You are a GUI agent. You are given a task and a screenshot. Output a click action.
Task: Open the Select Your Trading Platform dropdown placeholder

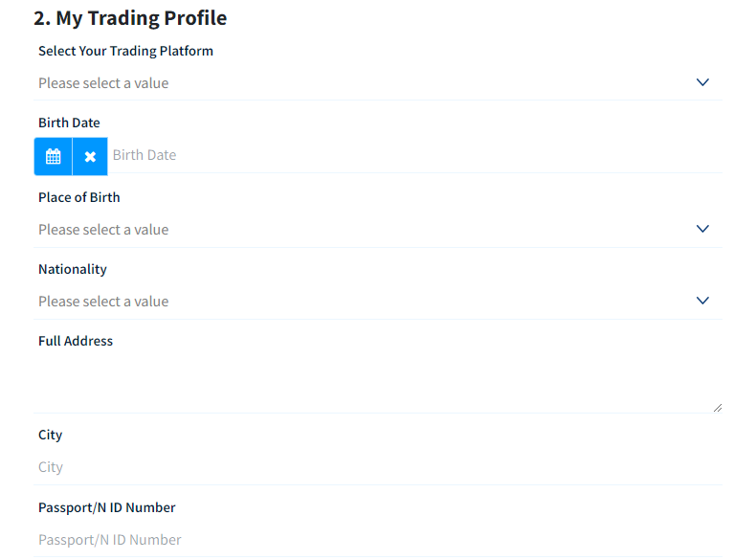point(103,83)
